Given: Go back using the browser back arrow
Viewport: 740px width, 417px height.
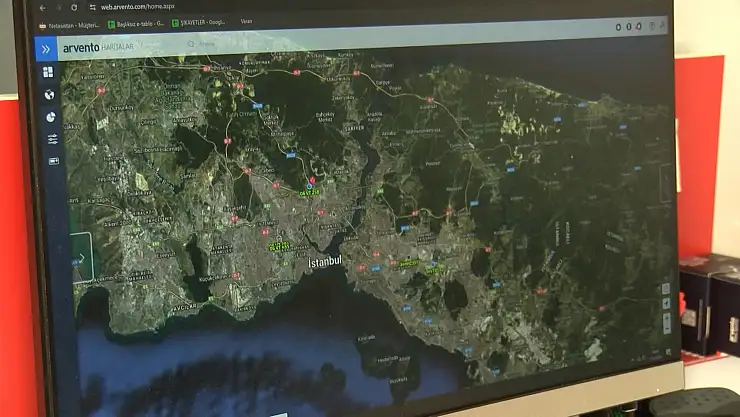Looking at the screenshot, I should pos(43,6).
